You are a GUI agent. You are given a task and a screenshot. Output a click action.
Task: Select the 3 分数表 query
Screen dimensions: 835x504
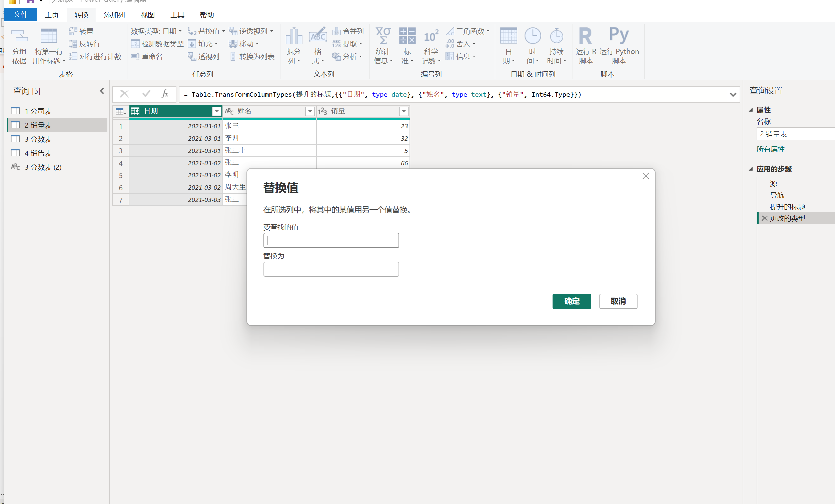pyautogui.click(x=38, y=139)
